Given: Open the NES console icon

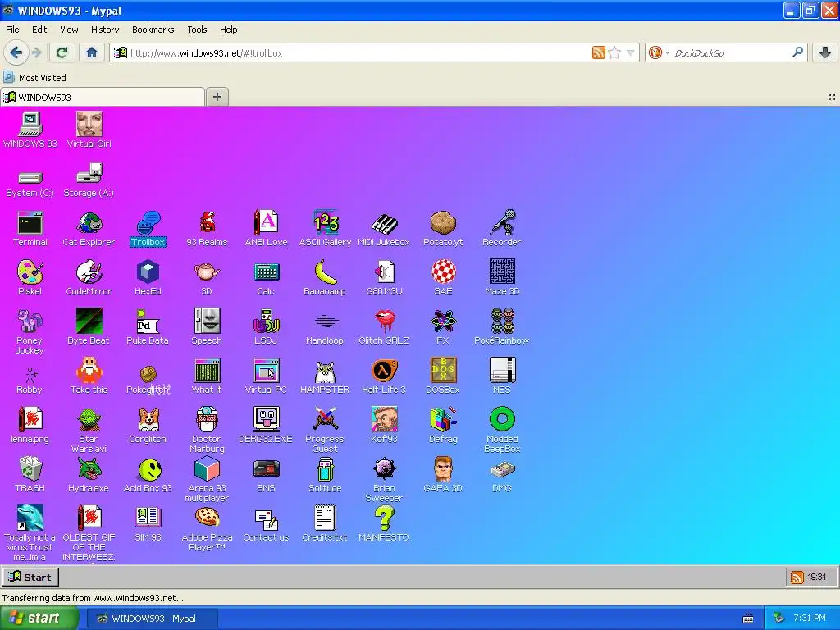Looking at the screenshot, I should 502,376.
